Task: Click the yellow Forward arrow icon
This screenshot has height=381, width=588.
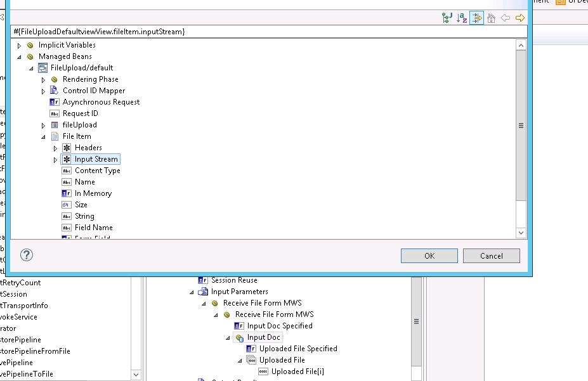Action: pyautogui.click(x=520, y=18)
